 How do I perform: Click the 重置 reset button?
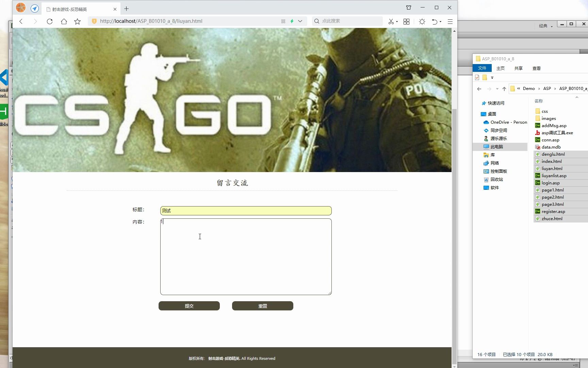point(263,306)
